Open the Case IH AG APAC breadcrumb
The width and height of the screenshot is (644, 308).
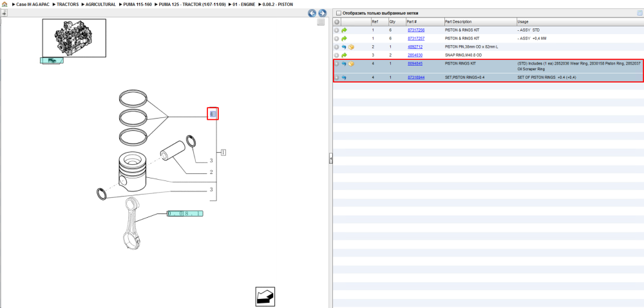33,4
